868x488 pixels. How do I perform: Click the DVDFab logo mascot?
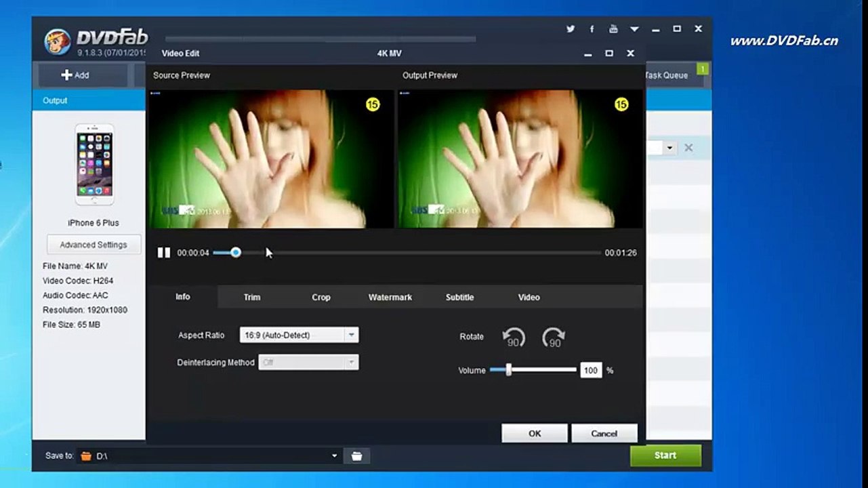tap(58, 42)
